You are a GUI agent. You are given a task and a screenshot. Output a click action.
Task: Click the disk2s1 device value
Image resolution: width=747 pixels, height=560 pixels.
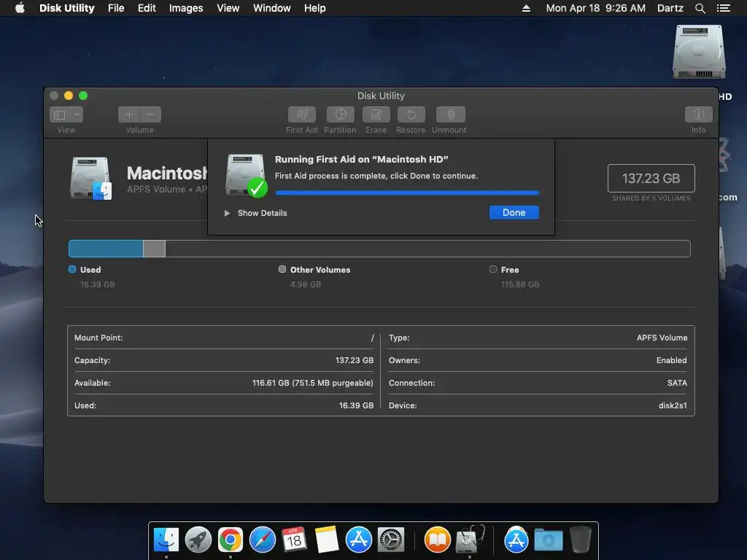click(673, 405)
